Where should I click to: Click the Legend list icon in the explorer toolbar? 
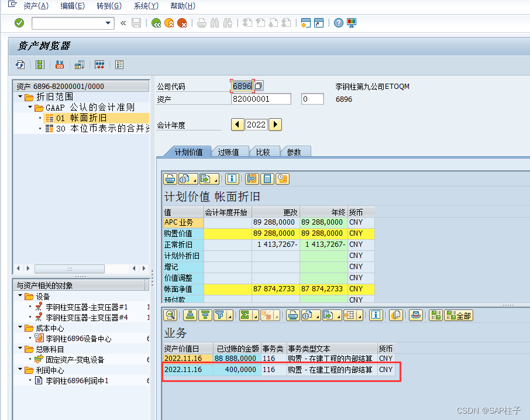119,64
